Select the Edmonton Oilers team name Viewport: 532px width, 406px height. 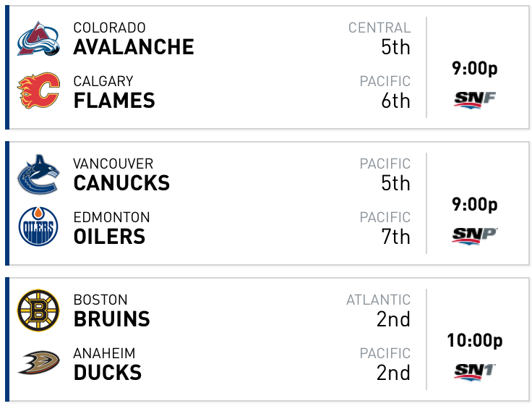click(x=111, y=228)
